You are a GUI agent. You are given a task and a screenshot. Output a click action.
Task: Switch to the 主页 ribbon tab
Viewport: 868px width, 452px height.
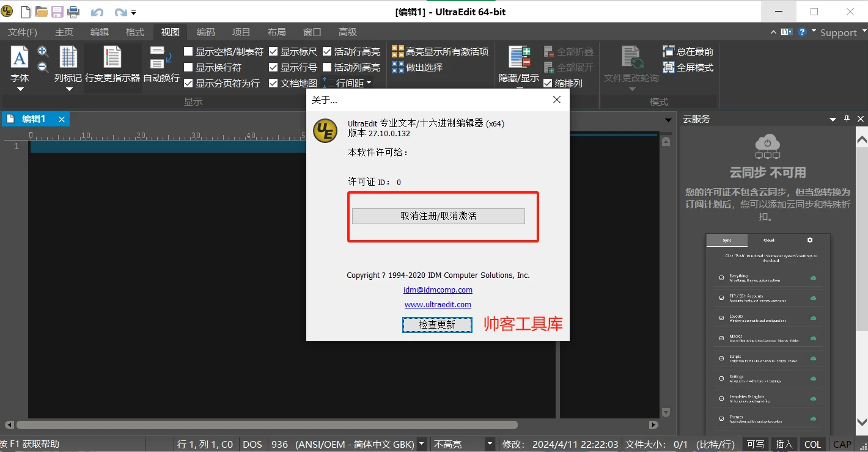[64, 32]
